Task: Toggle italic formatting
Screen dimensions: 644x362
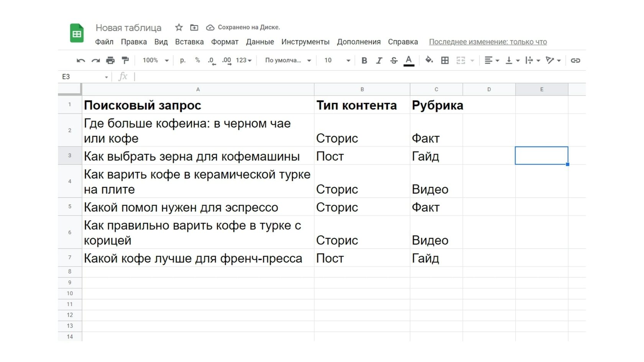Action: tap(379, 61)
